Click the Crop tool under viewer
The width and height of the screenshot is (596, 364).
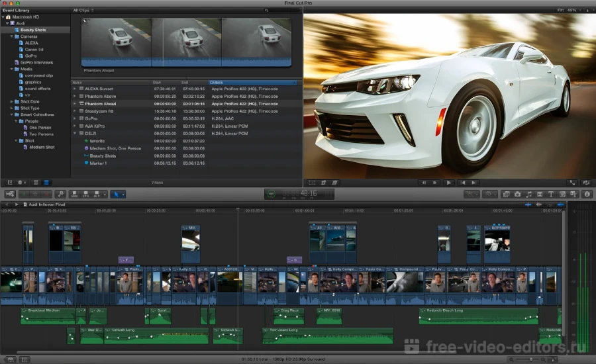[x=323, y=183]
